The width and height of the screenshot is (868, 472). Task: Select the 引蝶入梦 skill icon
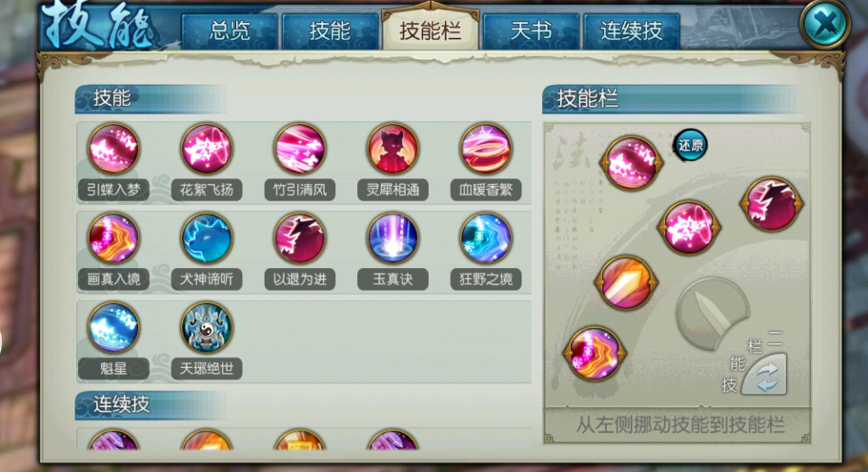[x=113, y=149]
